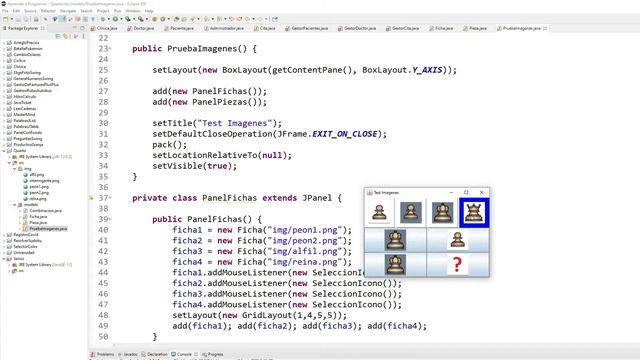Open the Source menu
This screenshot has width=640, height=360.
pyautogui.click(x=30, y=11)
